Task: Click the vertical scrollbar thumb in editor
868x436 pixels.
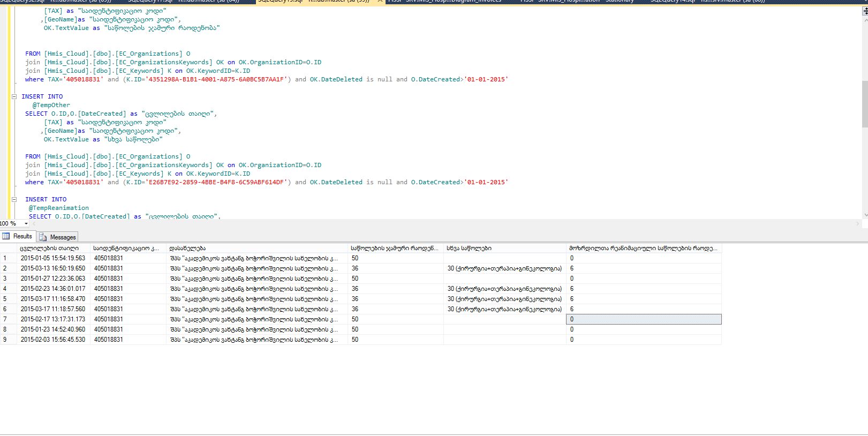Action: [x=865, y=104]
